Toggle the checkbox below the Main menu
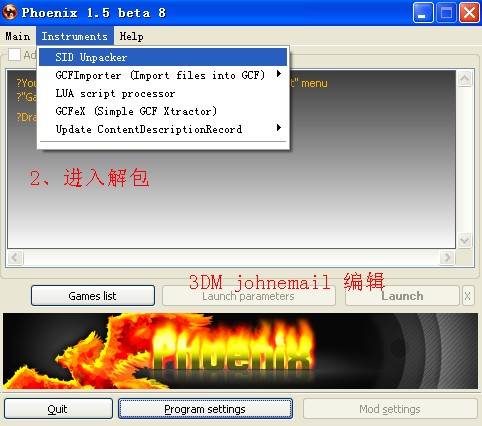This screenshot has width=482, height=426. (14, 55)
